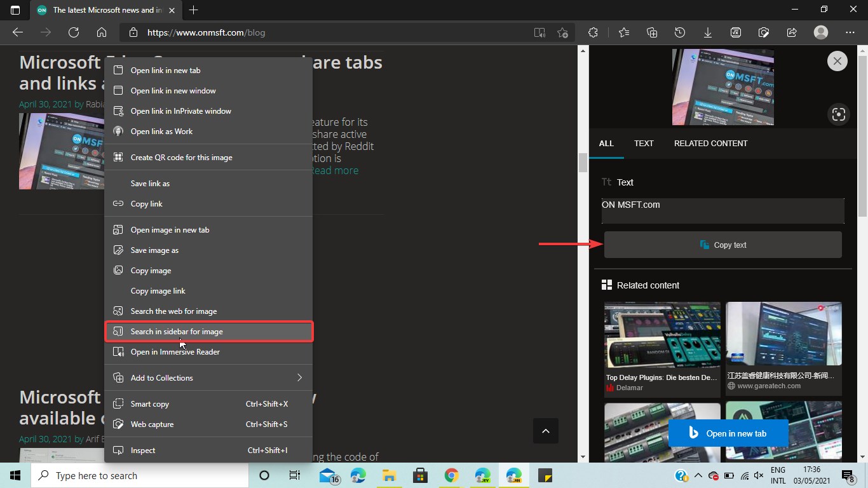Go to the Home page icon
Image resolution: width=868 pixels, height=488 pixels.
[102, 32]
